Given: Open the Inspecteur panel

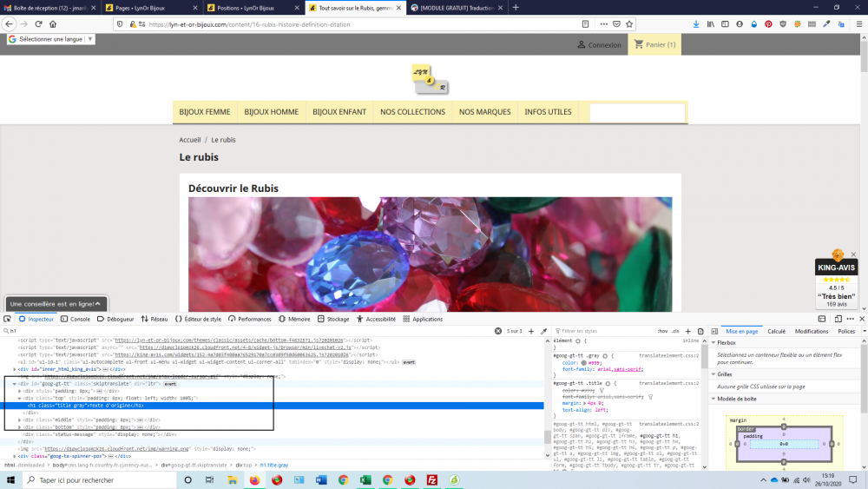Looking at the screenshot, I should click(x=36, y=319).
